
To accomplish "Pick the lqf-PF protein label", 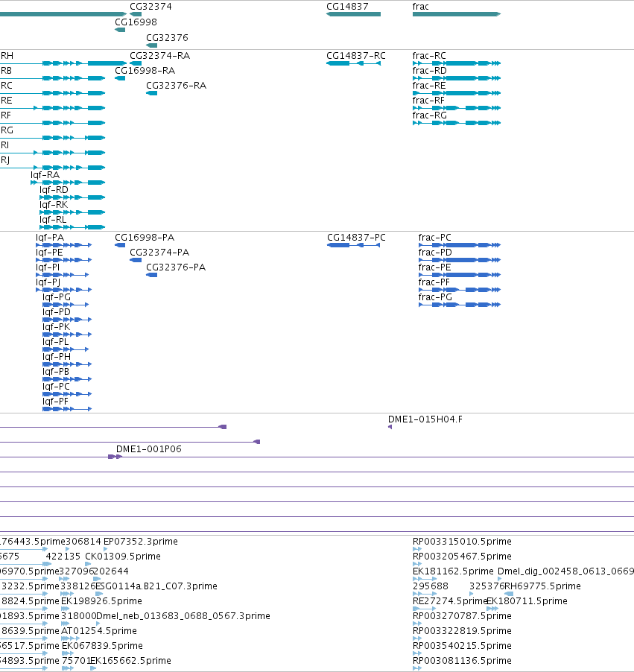I will pos(55,402).
